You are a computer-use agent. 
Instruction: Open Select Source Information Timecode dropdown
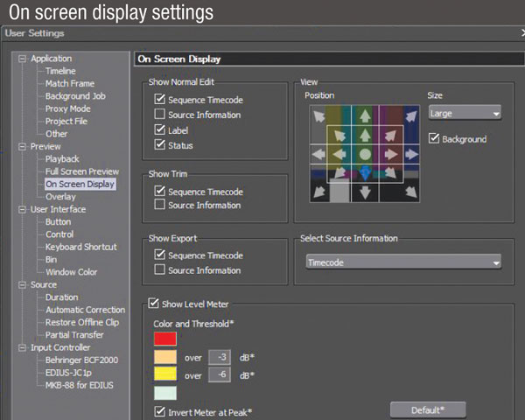coord(403,262)
